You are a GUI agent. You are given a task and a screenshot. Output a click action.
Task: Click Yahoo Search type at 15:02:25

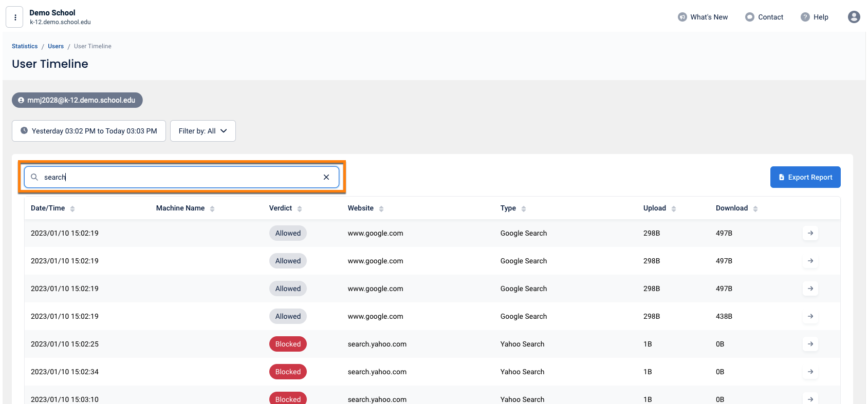(x=522, y=344)
